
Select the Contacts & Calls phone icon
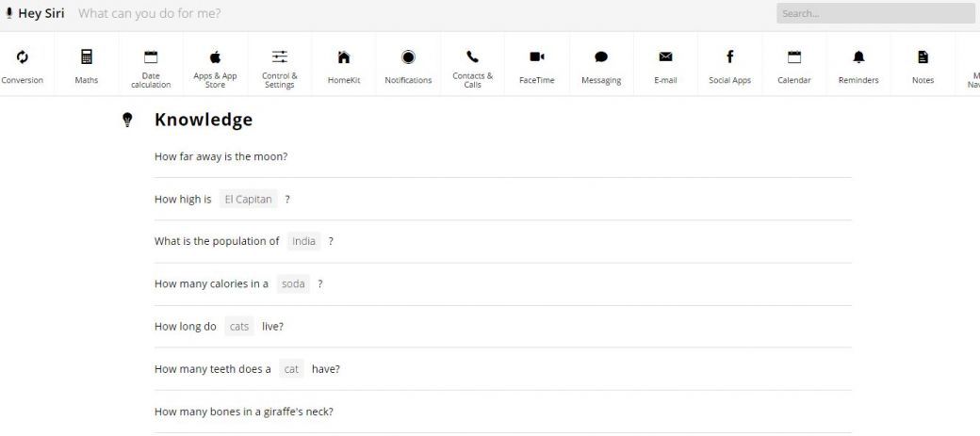[472, 57]
